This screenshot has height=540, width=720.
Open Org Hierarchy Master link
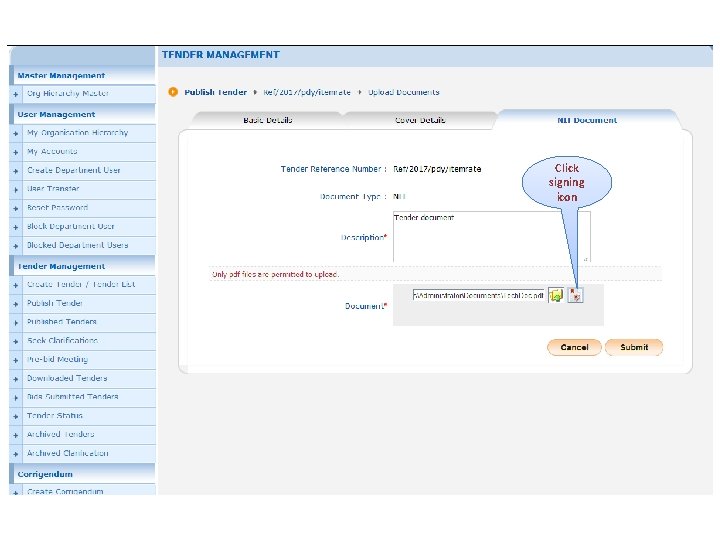[x=68, y=93]
